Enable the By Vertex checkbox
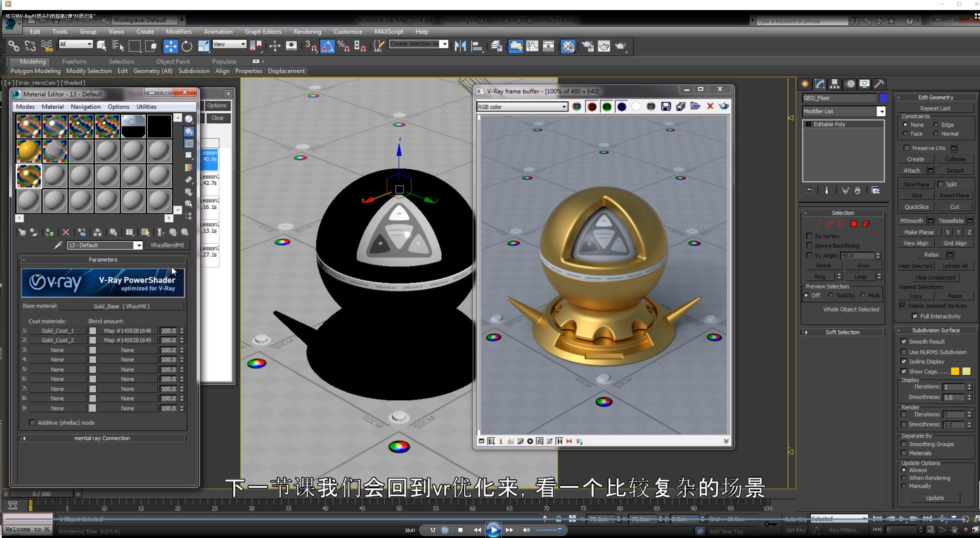This screenshot has height=538, width=980. coord(809,236)
